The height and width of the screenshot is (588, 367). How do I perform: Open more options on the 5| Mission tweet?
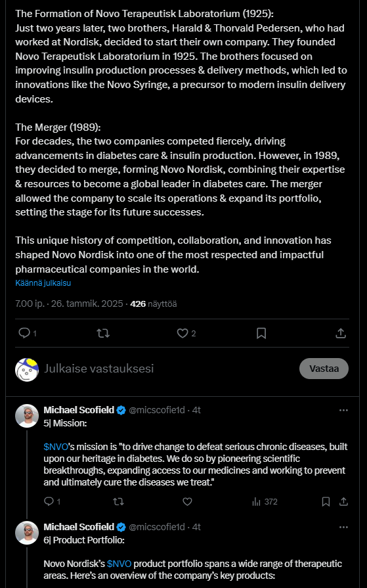[343, 410]
